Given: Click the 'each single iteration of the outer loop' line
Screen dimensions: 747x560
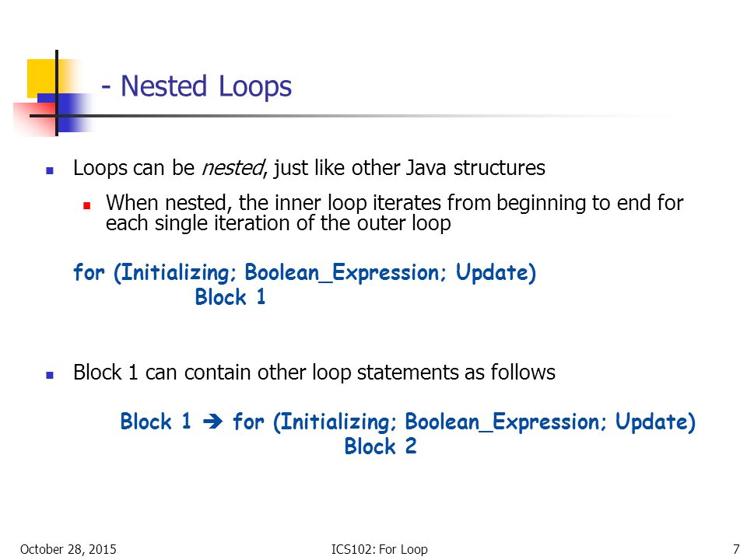Looking at the screenshot, I should (279, 223).
